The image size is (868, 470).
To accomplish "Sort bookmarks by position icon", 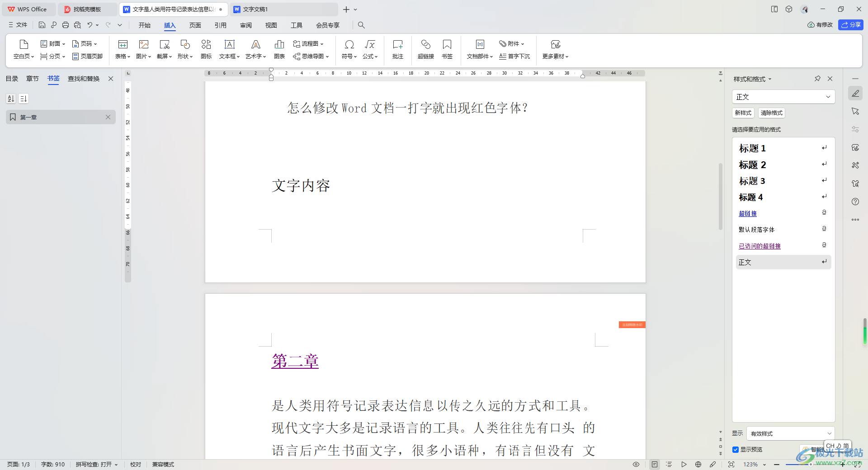I will coord(24,99).
